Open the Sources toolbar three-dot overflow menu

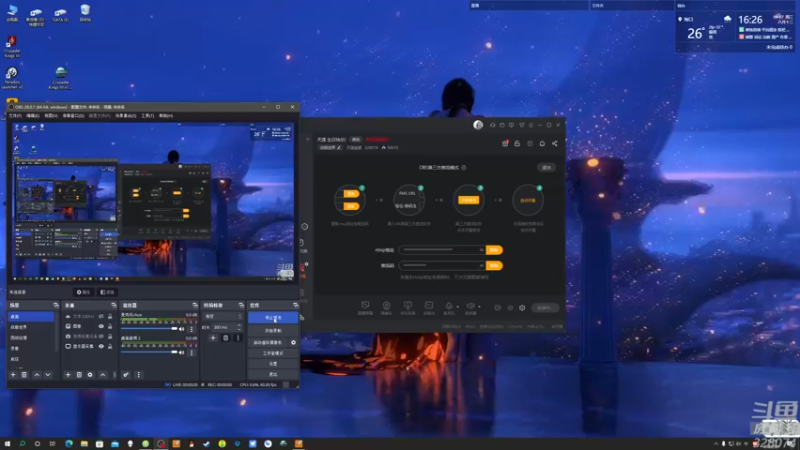pyautogui.click(x=114, y=374)
